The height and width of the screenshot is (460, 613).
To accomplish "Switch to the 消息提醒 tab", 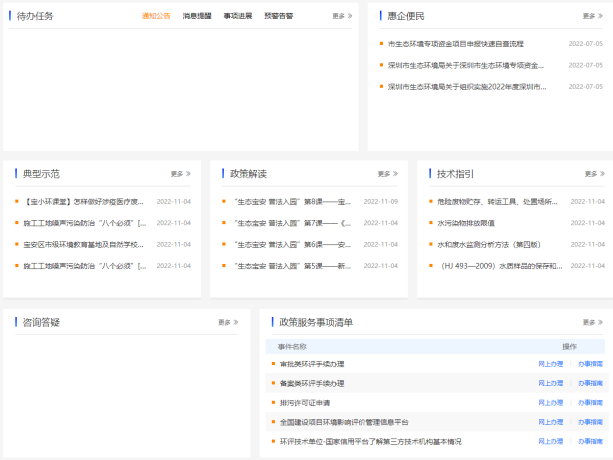I will pos(197,16).
